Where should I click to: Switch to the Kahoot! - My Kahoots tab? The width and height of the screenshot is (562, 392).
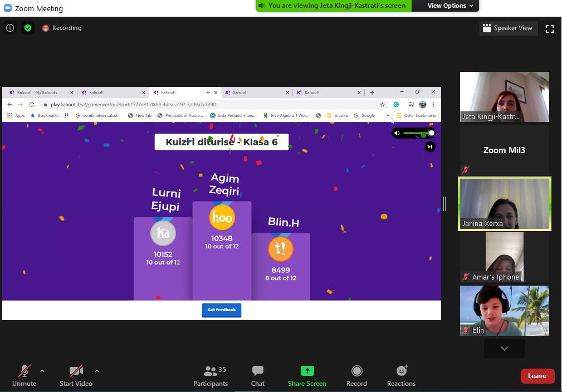coord(37,92)
